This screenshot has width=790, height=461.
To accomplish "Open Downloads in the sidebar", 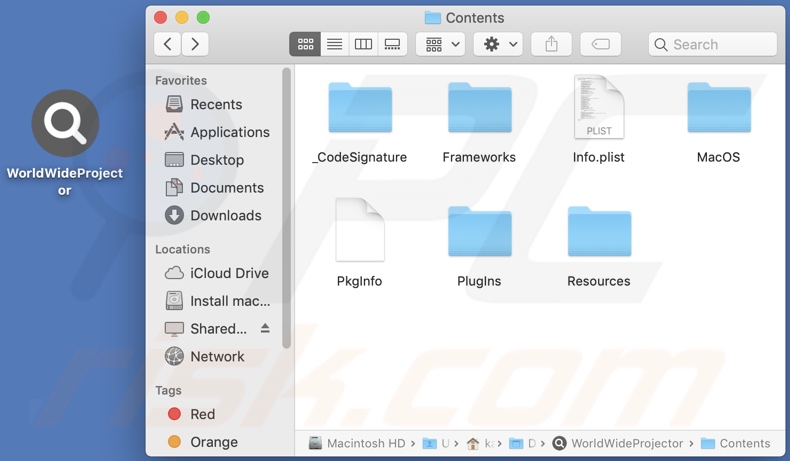I will coord(213,215).
